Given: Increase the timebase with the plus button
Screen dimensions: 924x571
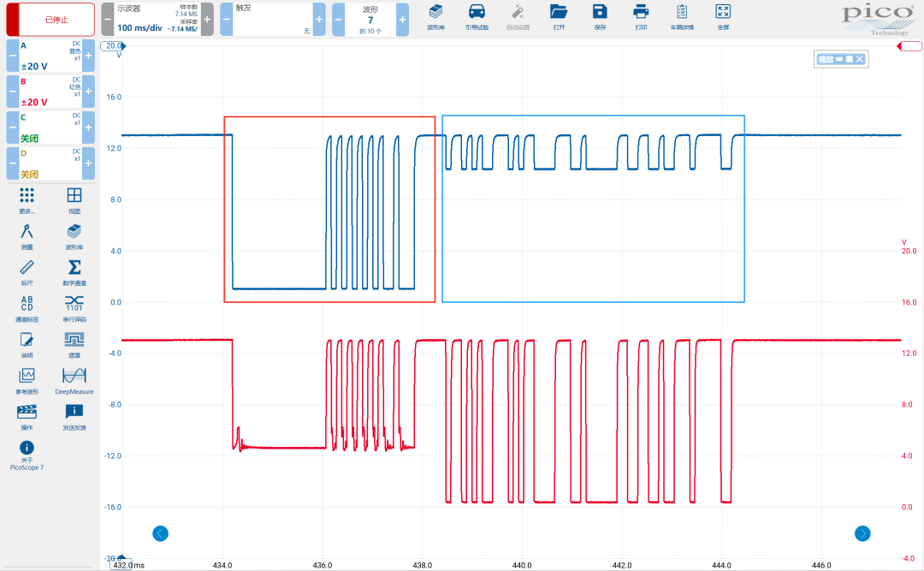Looking at the screenshot, I should pyautogui.click(x=207, y=20).
